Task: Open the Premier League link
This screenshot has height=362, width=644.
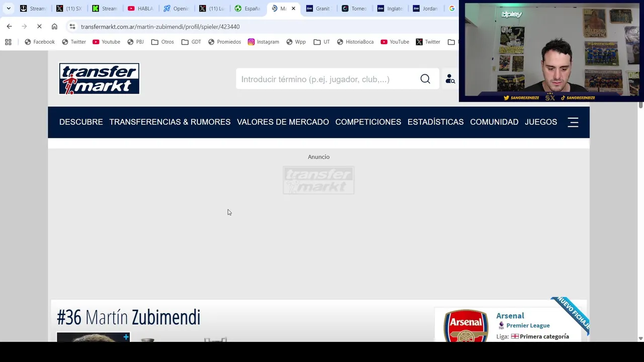Action: 528,325
